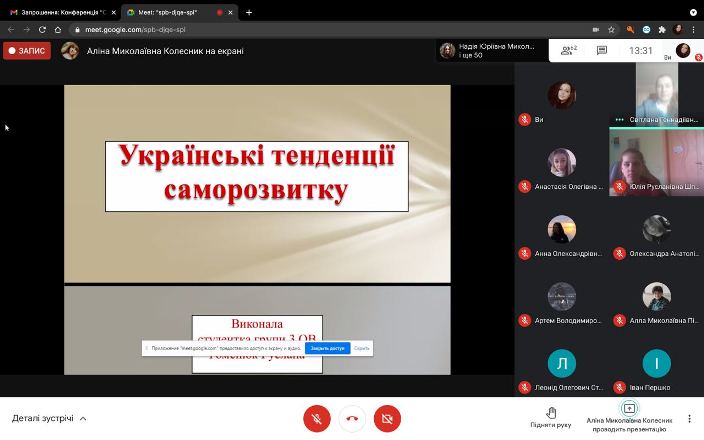
Task: Close the Gmail Запрошення tab
Action: click(114, 13)
